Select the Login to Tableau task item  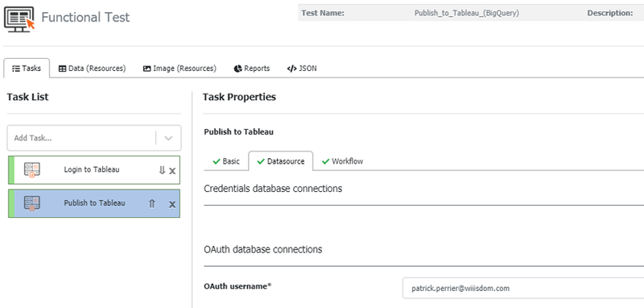(x=94, y=170)
